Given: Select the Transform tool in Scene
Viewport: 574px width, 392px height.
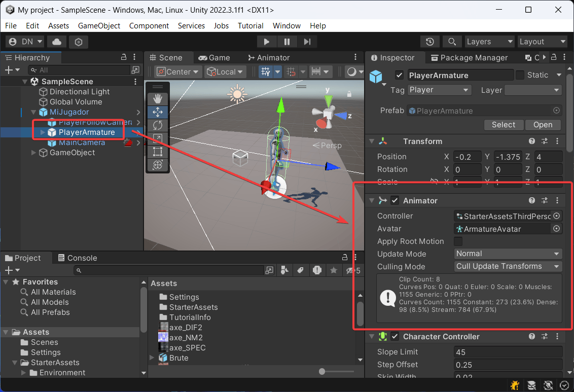Looking at the screenshot, I should tap(158, 165).
